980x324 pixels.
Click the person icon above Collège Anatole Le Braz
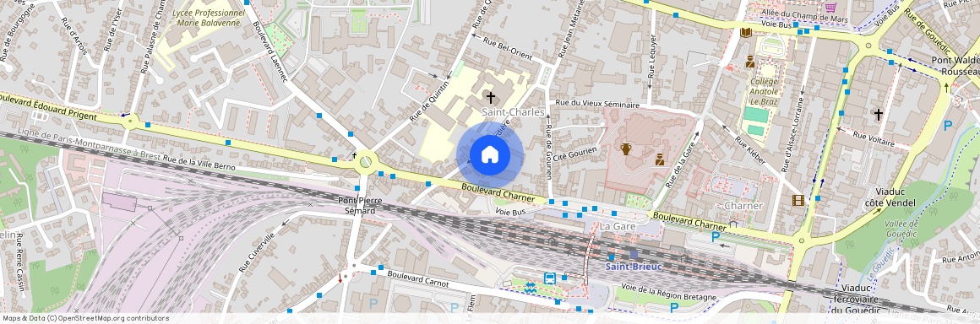[x=749, y=62]
